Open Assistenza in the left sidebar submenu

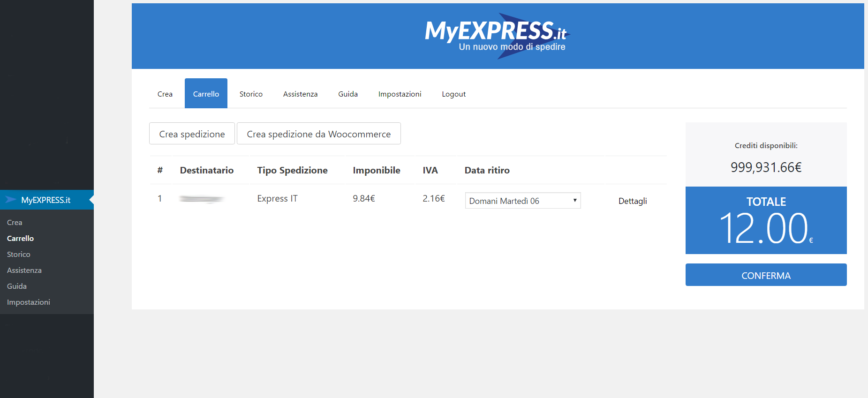tap(24, 270)
